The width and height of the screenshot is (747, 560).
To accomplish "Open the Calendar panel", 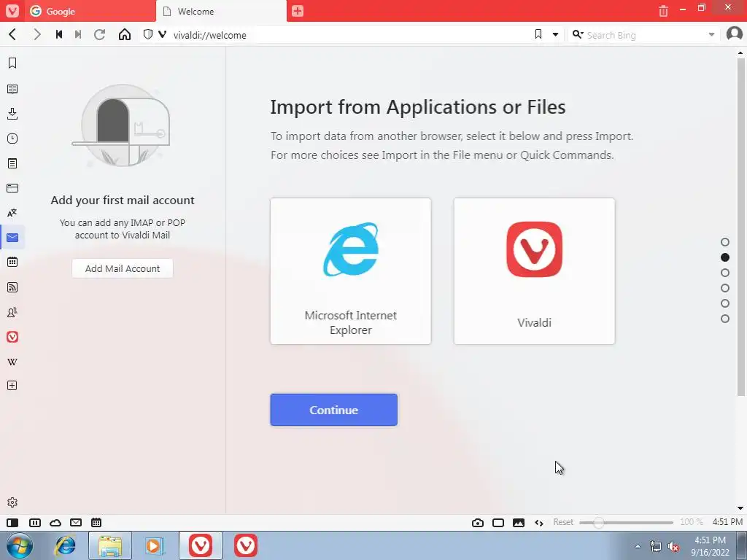I will coord(12,262).
